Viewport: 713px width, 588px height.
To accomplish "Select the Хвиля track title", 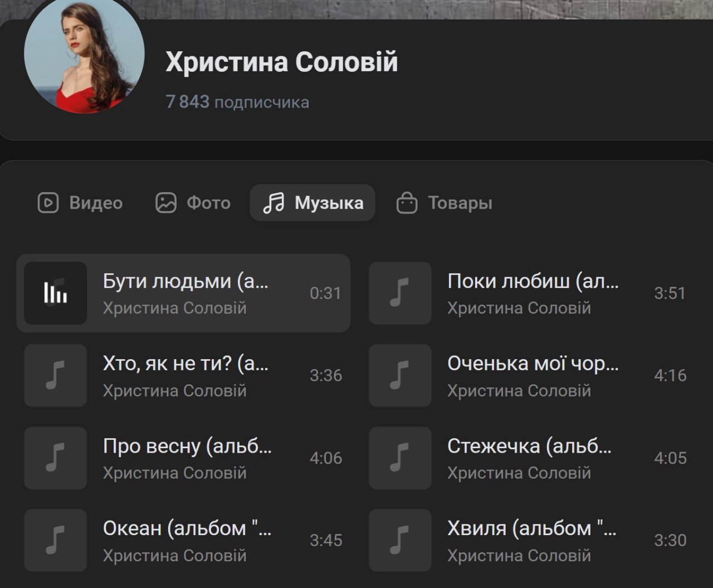I will pyautogui.click(x=531, y=528).
